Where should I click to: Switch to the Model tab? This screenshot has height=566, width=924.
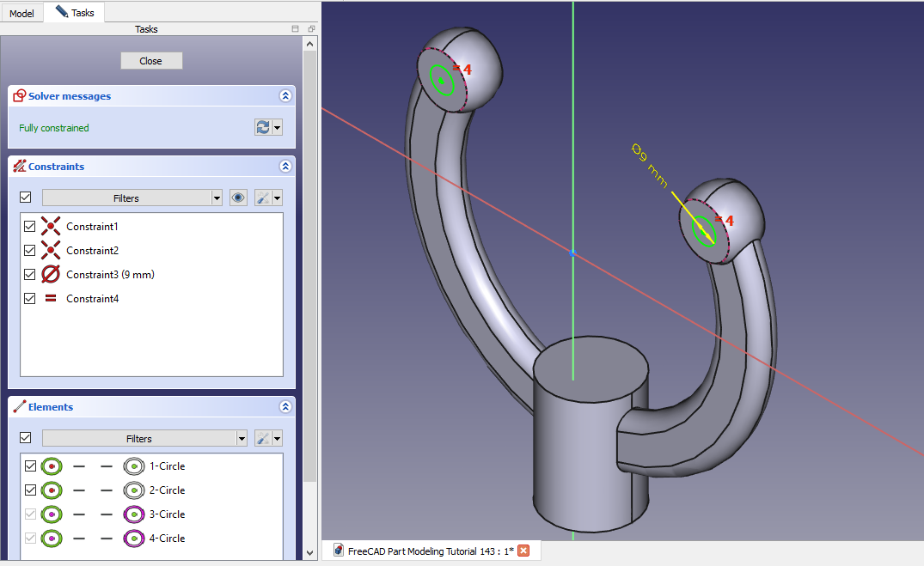click(21, 13)
